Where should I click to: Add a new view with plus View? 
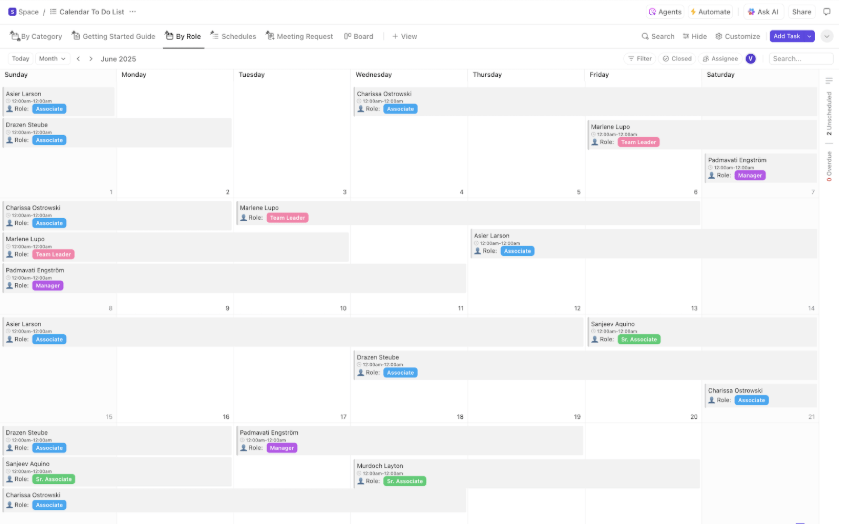click(404, 36)
